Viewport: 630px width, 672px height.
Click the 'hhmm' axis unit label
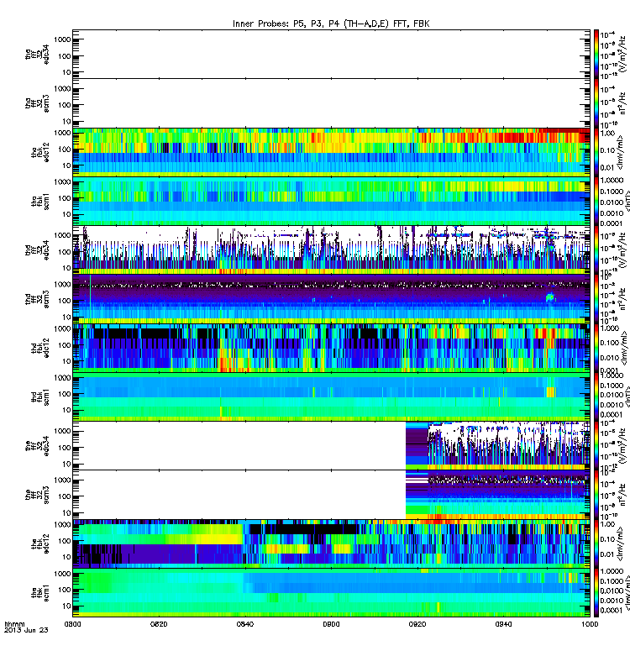[x=14, y=624]
